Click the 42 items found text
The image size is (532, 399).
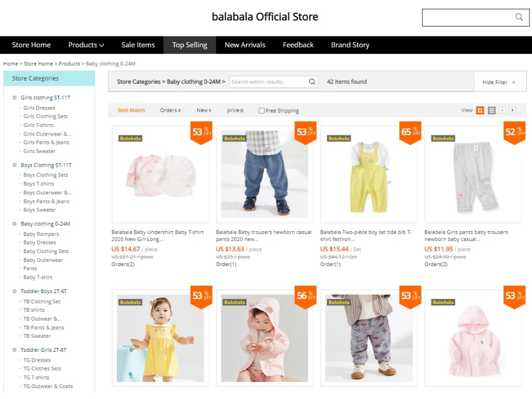[x=347, y=82]
